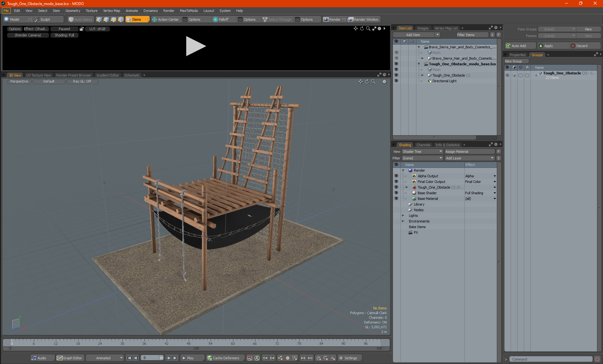This screenshot has width=603, height=364.
Task: Click 3D viewport gear settings icon
Action: coord(384,82)
